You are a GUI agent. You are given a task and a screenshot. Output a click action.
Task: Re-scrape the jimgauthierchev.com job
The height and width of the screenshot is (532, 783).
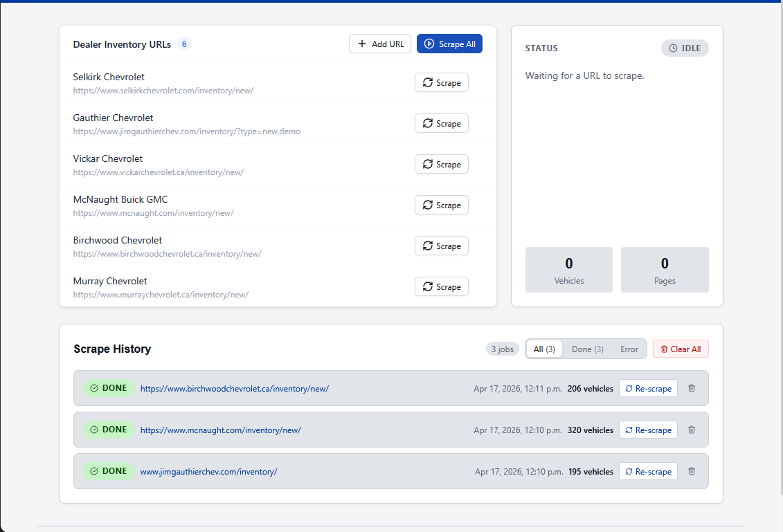[648, 472]
